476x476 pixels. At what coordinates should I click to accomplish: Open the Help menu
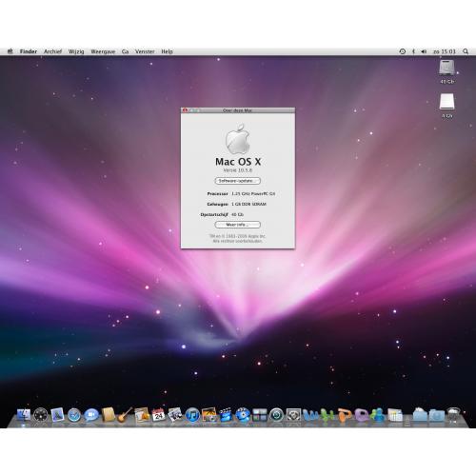click(167, 51)
